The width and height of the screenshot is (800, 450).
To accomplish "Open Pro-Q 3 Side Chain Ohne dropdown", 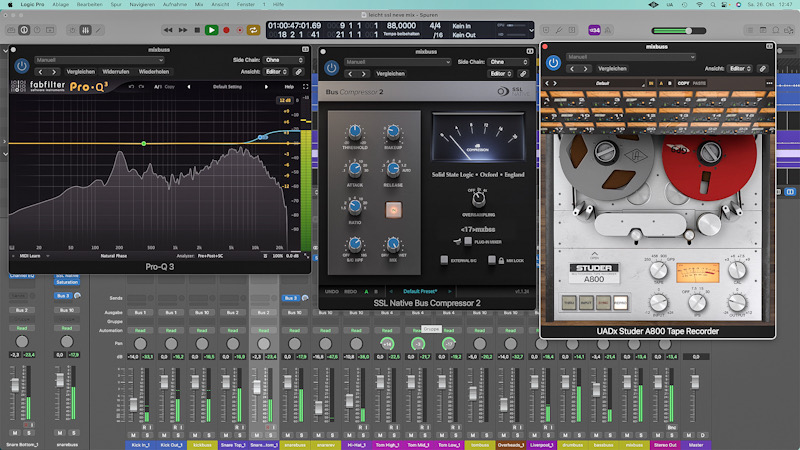I will [284, 60].
